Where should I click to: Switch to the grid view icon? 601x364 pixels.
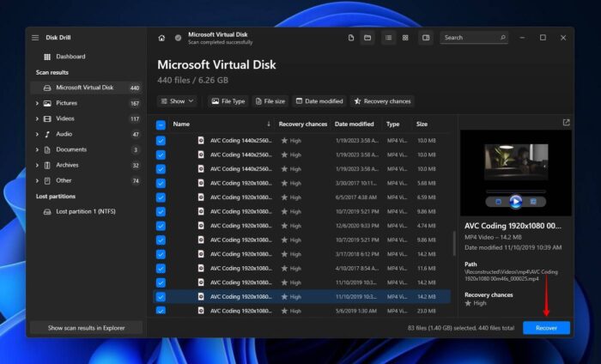tap(405, 38)
